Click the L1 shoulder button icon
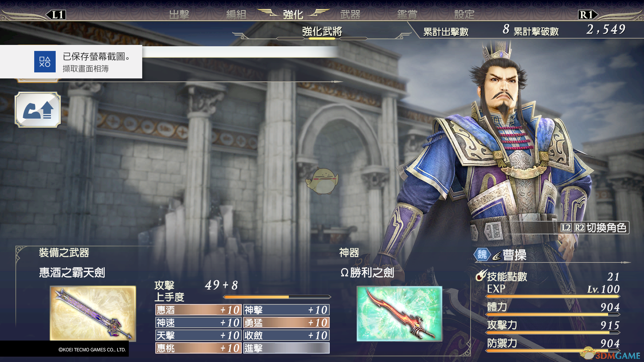The height and width of the screenshot is (362, 644). click(56, 15)
